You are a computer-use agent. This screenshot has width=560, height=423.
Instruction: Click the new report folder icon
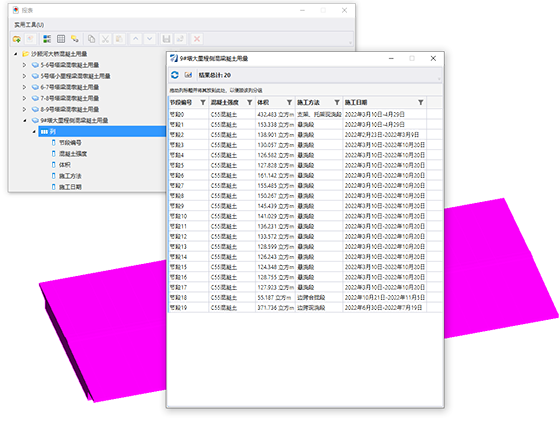click(x=16, y=39)
